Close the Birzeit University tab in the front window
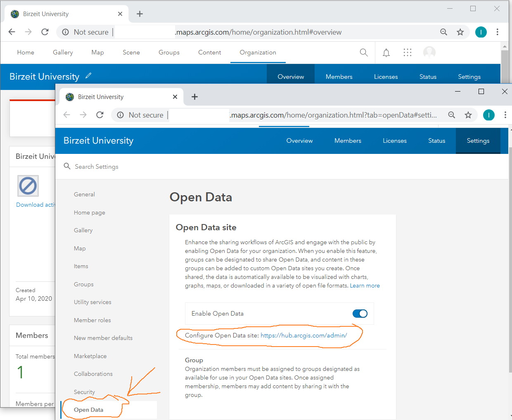This screenshot has height=420, width=512. [x=175, y=97]
